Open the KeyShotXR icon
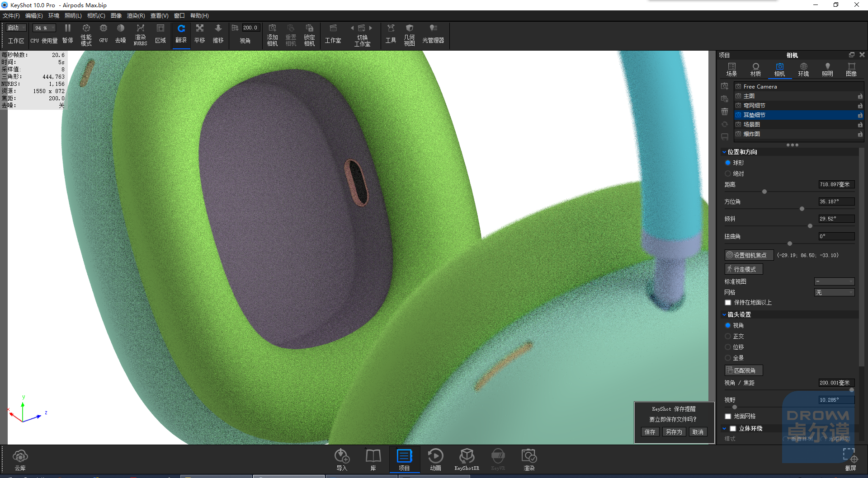 click(467, 460)
